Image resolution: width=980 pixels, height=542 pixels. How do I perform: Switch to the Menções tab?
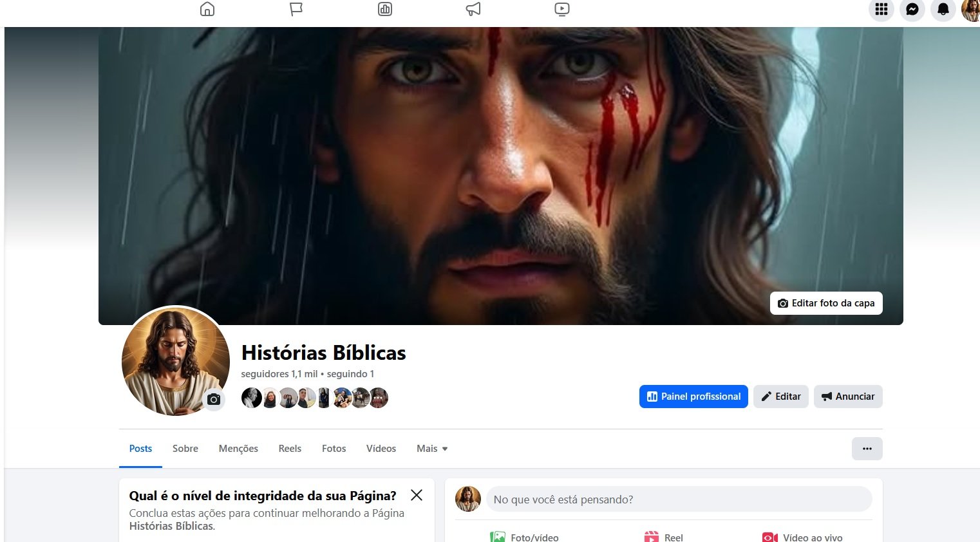238,449
